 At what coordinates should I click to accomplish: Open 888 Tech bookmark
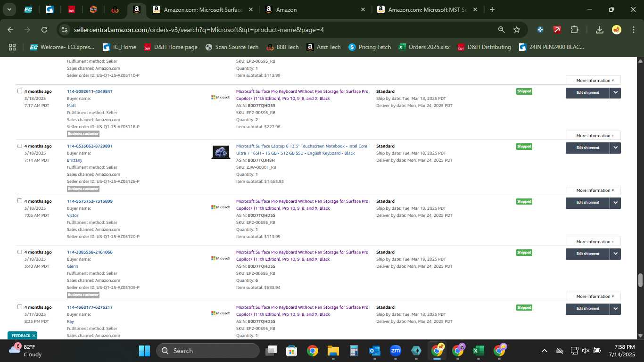pos(282,47)
